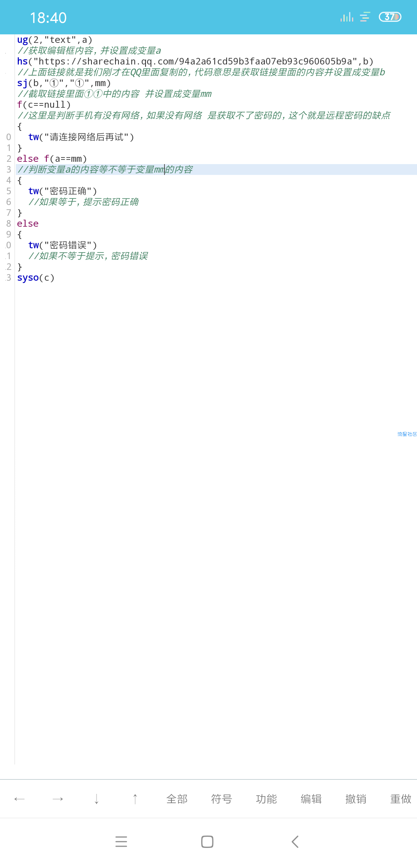Redo with the 重做 button
Viewport: 417px width, 868px height.
tap(401, 799)
